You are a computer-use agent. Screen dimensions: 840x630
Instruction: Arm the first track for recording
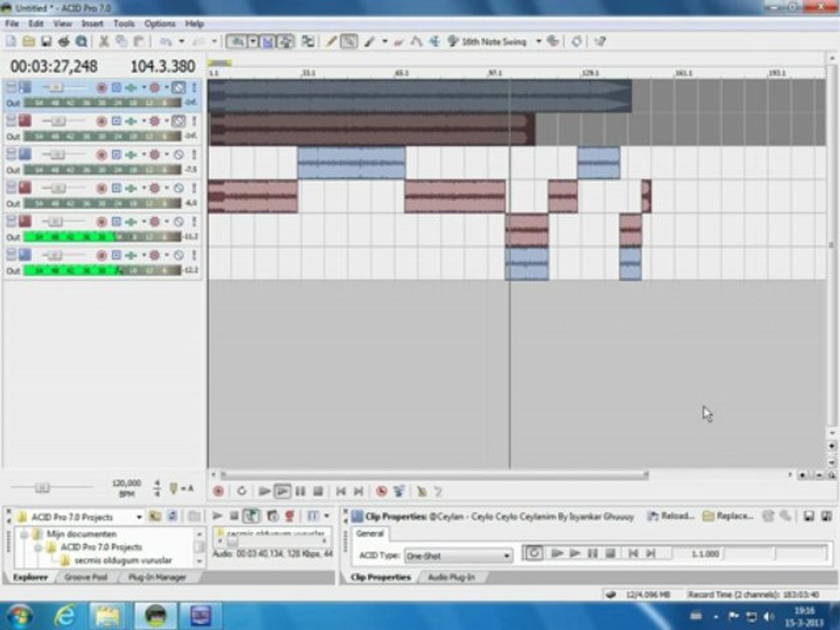101,87
